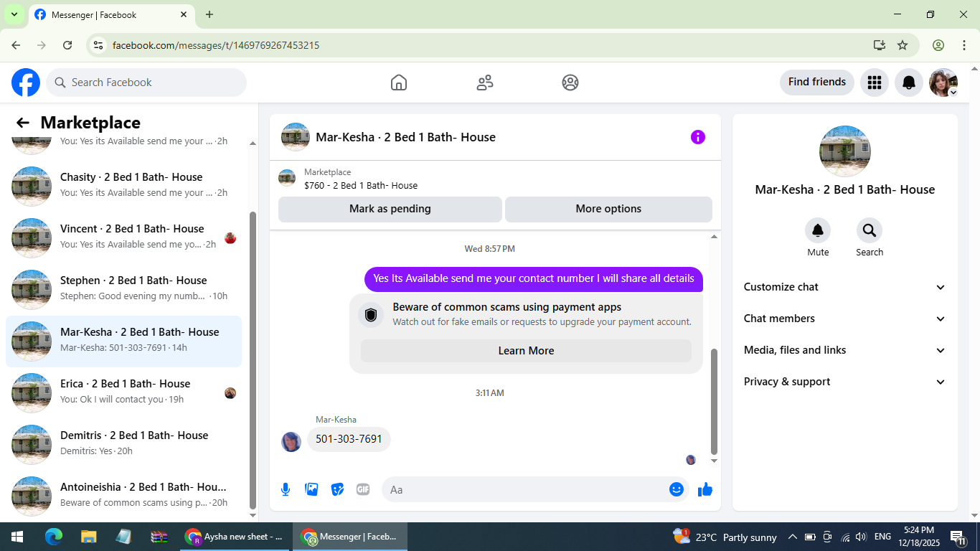Image resolution: width=980 pixels, height=551 pixels.
Task: Open the Chasity conversation
Action: tap(123, 187)
